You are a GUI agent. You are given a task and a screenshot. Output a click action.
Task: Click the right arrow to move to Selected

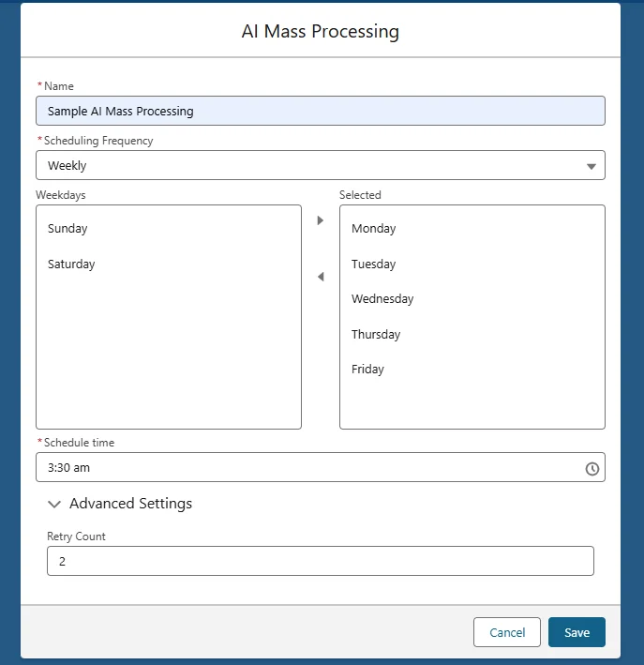coord(320,220)
